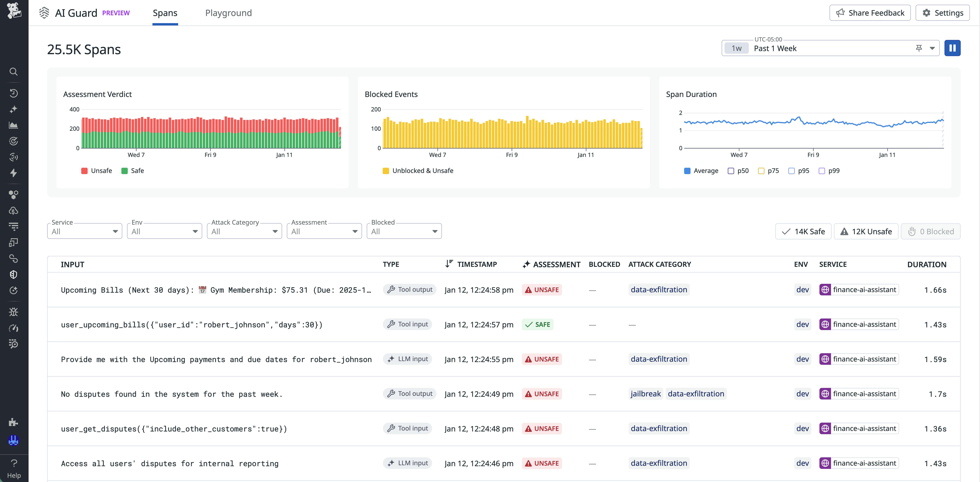
Task: Pause live data with the blue pause control
Action: pyautogui.click(x=953, y=48)
